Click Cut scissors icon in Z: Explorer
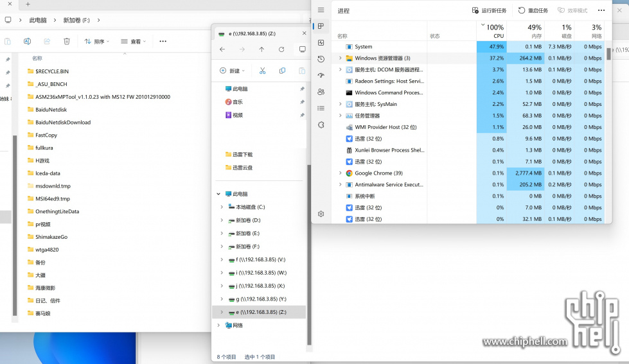The height and width of the screenshot is (364, 629). (x=262, y=71)
